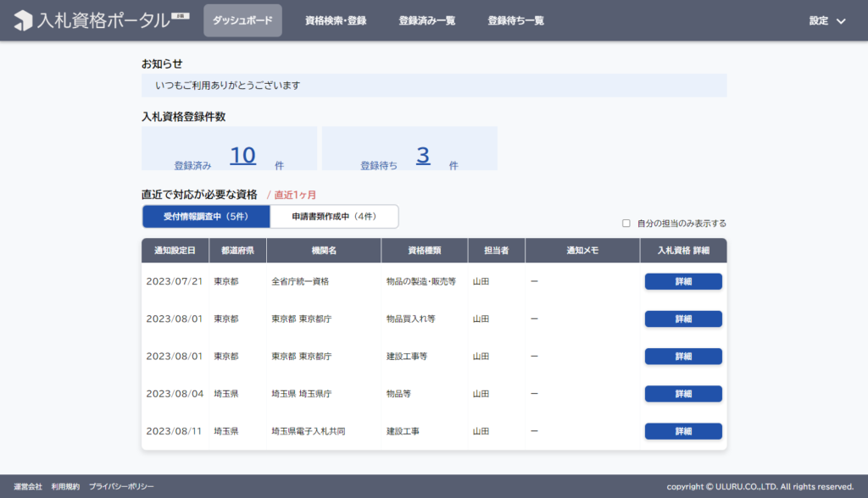Click the 通知設定日 column header
The image size is (868, 498).
(x=175, y=251)
